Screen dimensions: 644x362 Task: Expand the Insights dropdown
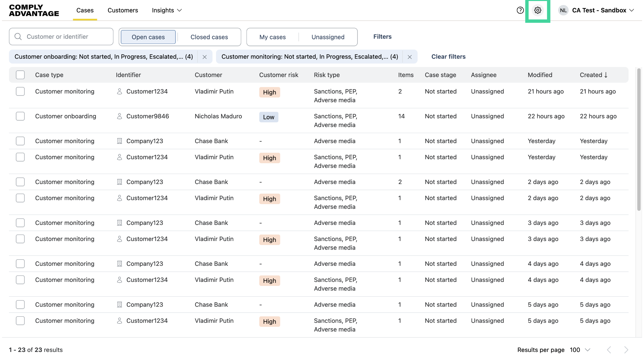pyautogui.click(x=167, y=10)
